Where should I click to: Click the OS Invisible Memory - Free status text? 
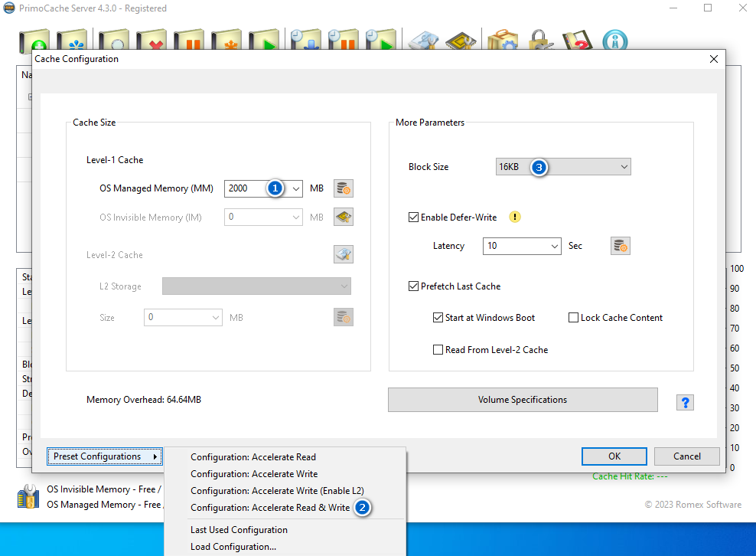[x=103, y=489]
